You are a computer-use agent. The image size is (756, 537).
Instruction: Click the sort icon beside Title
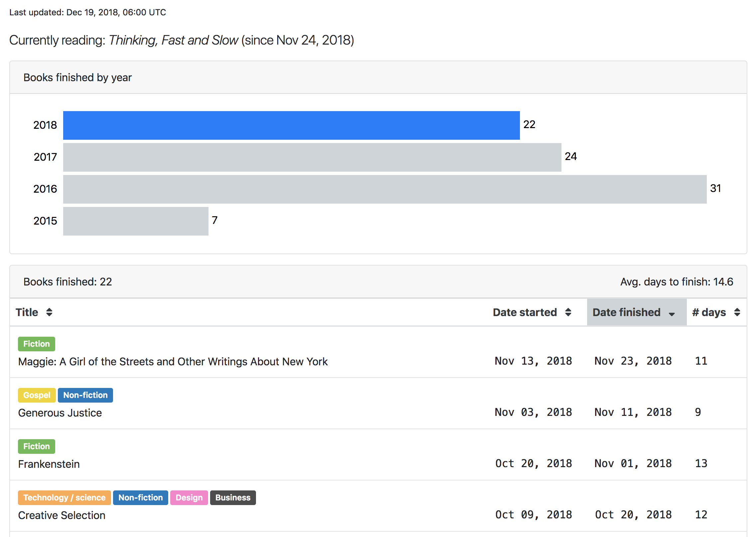coord(49,312)
